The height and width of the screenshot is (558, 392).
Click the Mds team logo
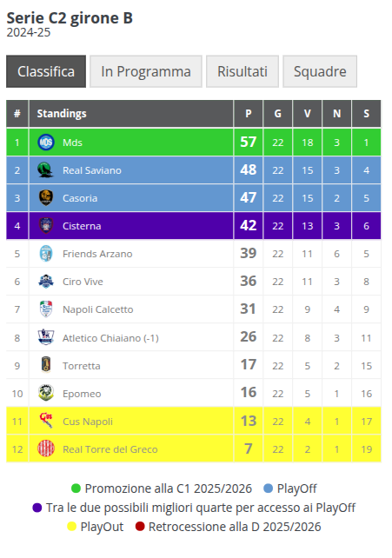click(46, 143)
